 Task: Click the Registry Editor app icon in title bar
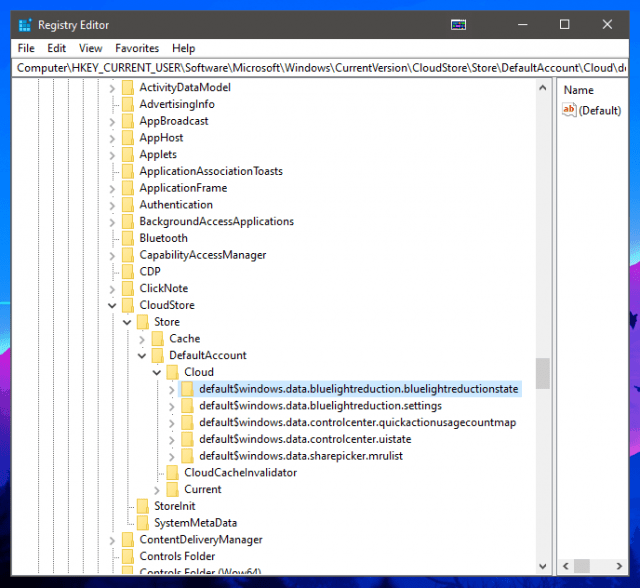(24, 25)
